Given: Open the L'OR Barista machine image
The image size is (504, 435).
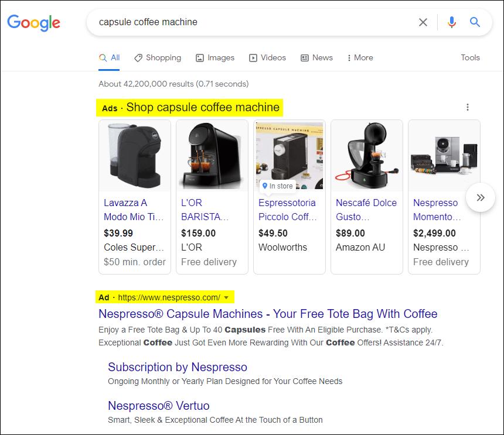Looking at the screenshot, I should 212,156.
